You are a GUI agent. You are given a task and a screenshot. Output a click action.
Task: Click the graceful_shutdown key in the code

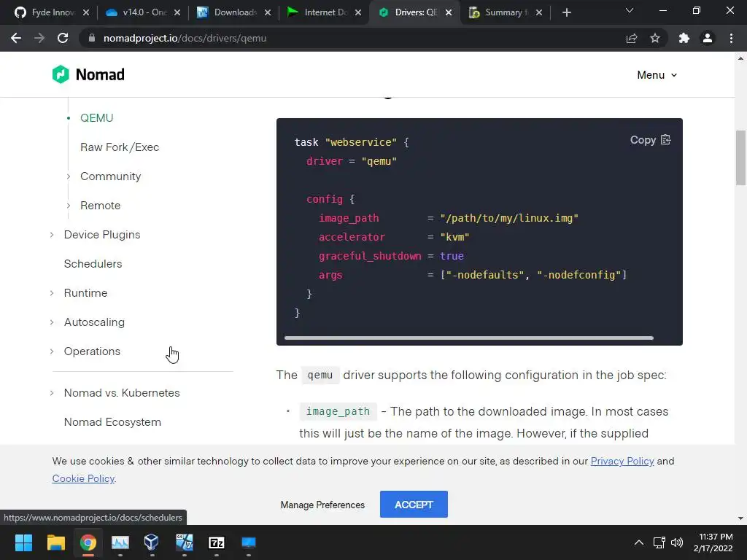pyautogui.click(x=370, y=256)
